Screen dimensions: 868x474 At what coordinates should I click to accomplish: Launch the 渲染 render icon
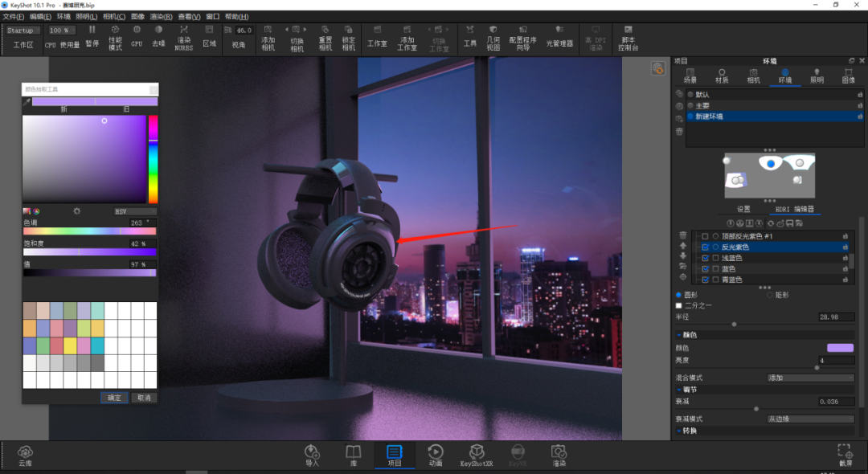pyautogui.click(x=559, y=456)
